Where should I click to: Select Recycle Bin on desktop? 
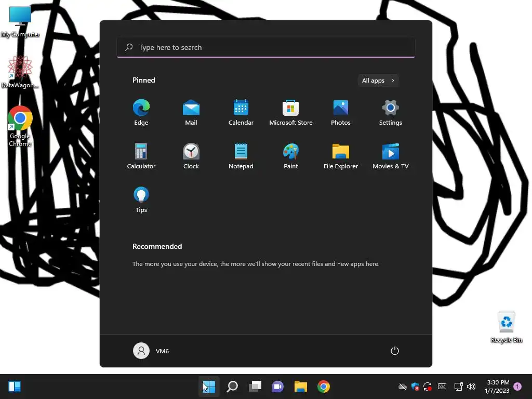[x=506, y=327]
